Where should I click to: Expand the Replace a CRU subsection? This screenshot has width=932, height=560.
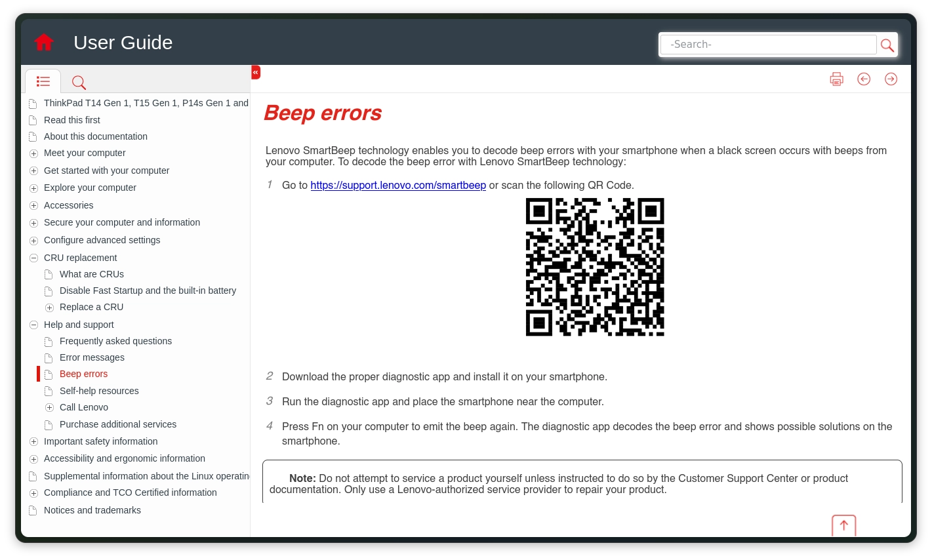click(49, 308)
